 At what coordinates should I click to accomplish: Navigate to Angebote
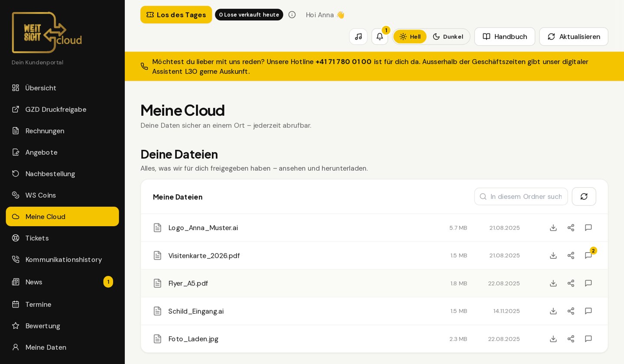[x=62, y=152]
